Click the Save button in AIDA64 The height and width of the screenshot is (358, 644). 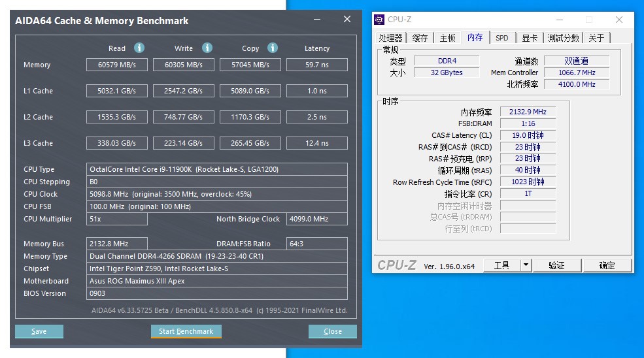[39, 331]
